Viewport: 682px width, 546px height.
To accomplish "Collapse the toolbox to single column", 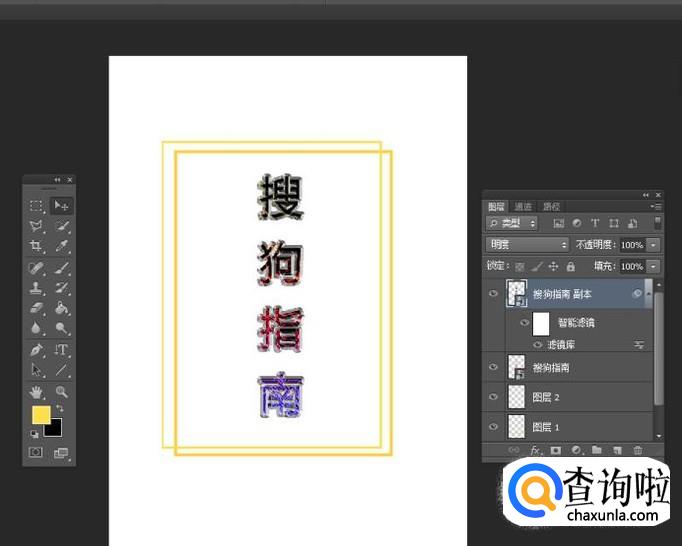I will 57,180.
